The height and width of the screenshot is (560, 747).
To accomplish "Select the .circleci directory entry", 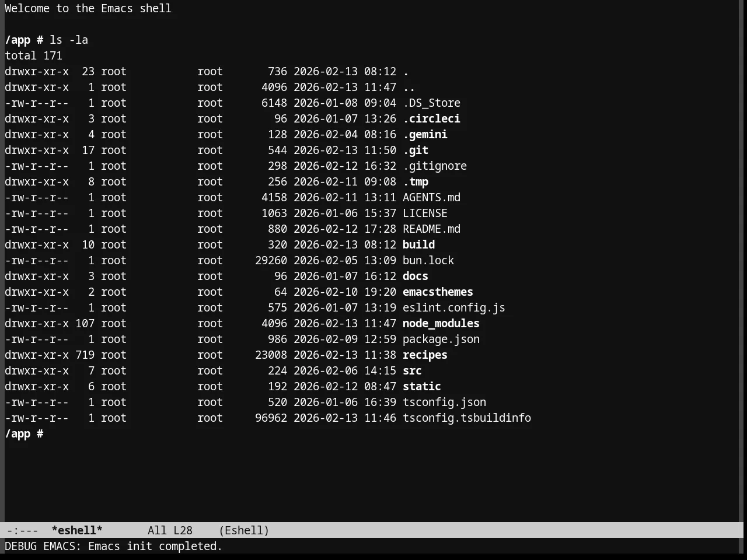I will [431, 119].
